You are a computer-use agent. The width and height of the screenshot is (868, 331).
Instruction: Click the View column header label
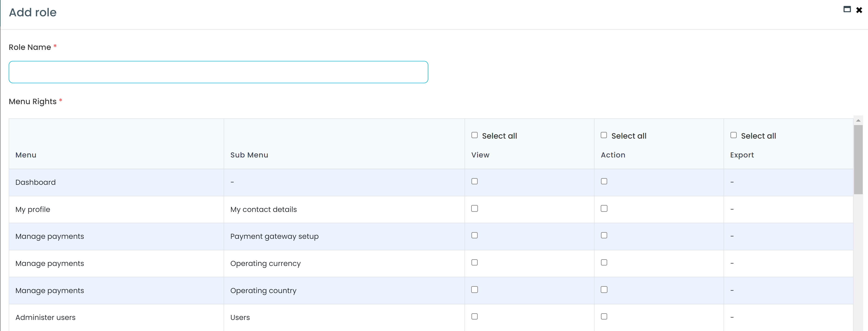tap(480, 155)
